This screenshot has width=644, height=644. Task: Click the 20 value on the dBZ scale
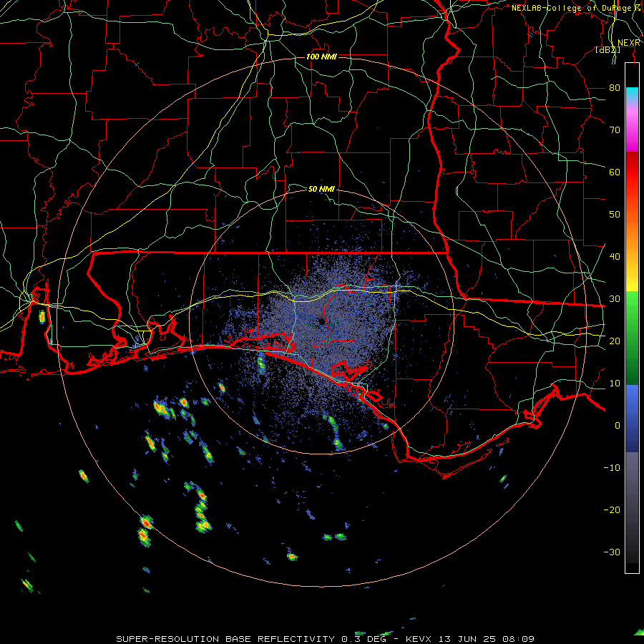[x=615, y=341]
